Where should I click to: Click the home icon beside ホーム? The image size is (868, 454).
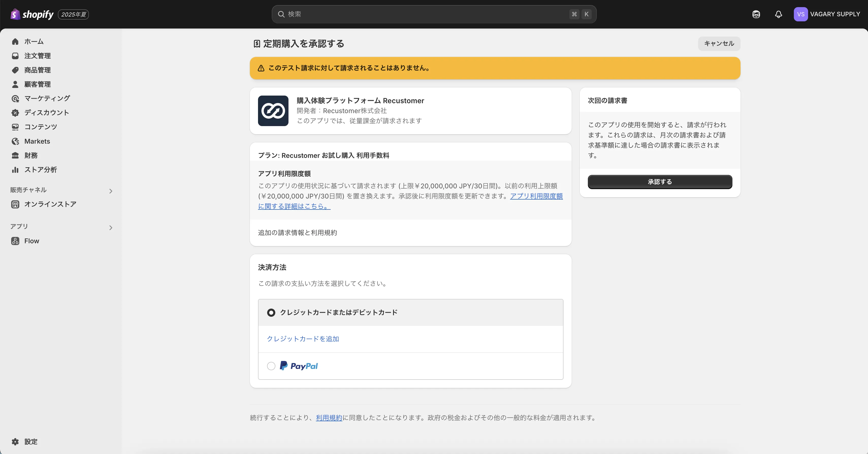pyautogui.click(x=15, y=41)
